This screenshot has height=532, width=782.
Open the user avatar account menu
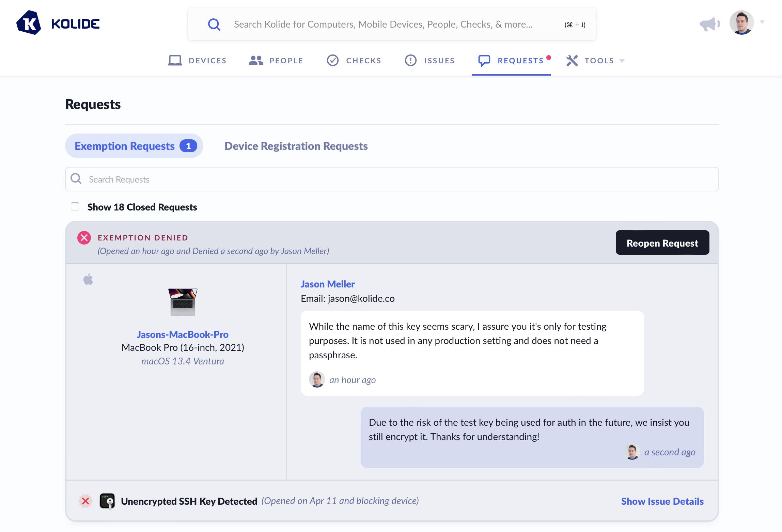(x=741, y=23)
